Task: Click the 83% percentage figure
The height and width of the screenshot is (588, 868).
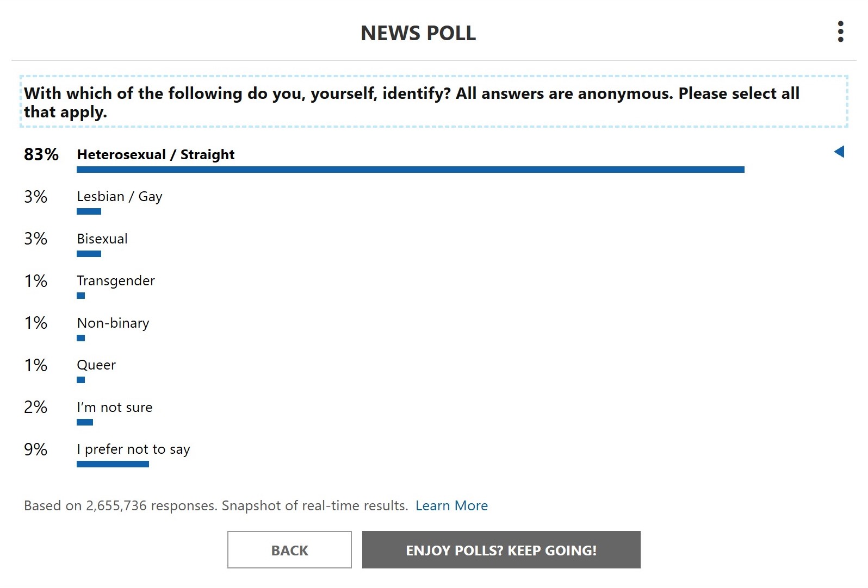Action: pyautogui.click(x=41, y=154)
